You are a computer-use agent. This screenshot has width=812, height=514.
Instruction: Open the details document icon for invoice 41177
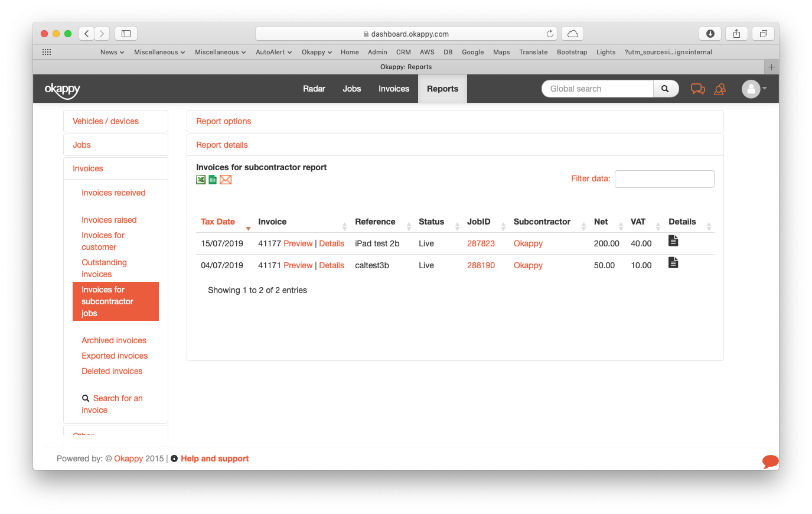pyautogui.click(x=673, y=240)
